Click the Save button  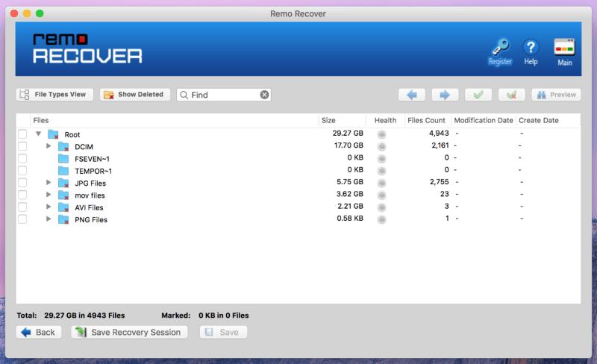(223, 332)
